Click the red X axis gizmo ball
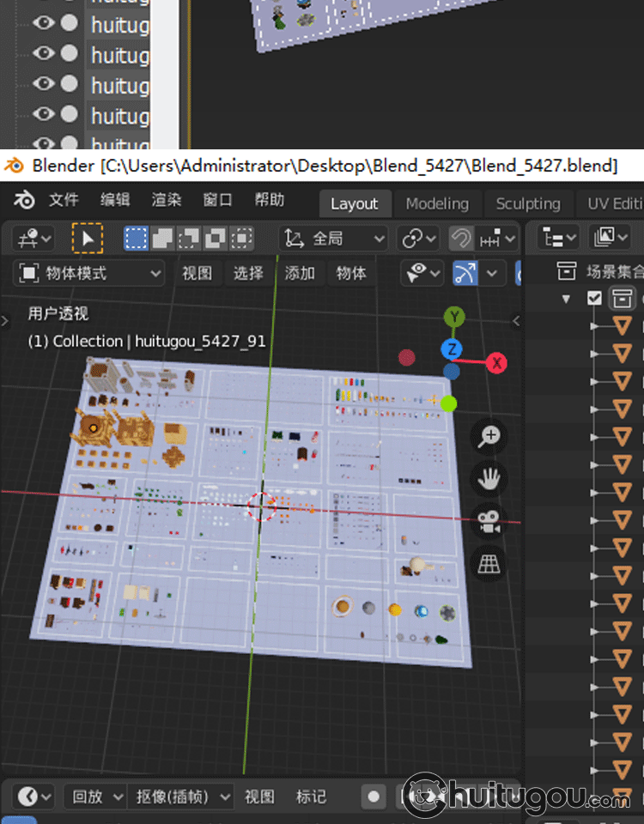 (496, 362)
